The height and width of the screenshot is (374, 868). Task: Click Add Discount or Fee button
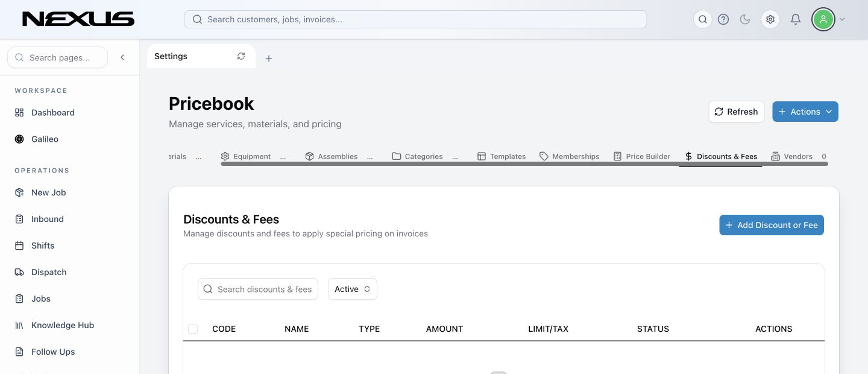pos(772,225)
